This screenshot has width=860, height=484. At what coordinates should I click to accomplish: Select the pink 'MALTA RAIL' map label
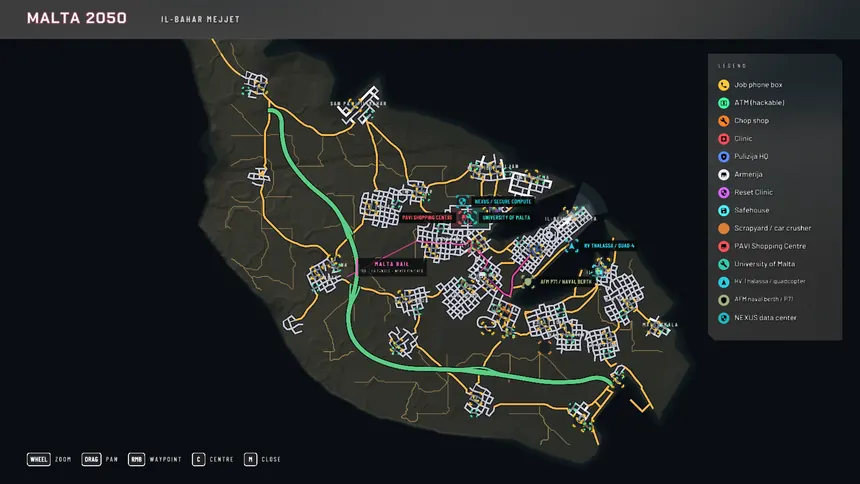(392, 264)
